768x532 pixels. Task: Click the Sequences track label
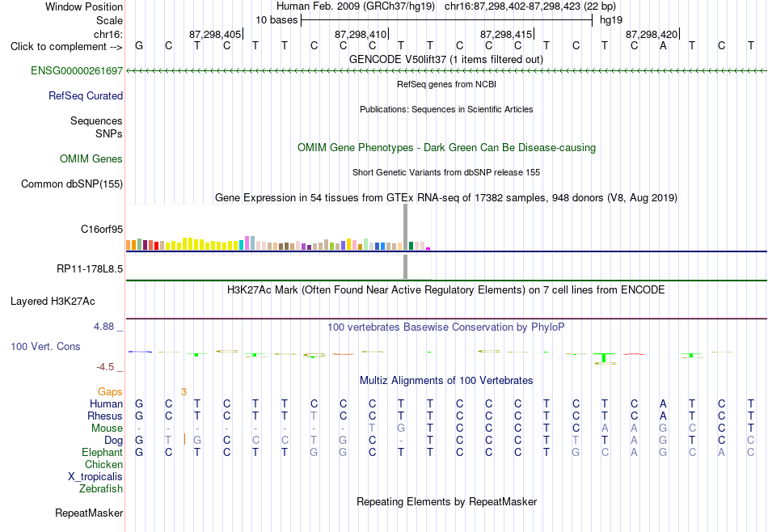click(x=96, y=121)
